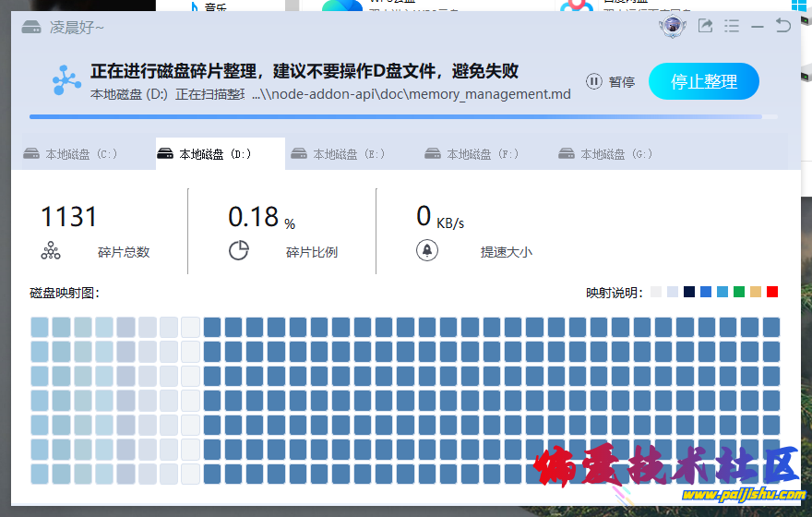812x517 pixels.
Task: Click the user avatar badge icon
Action: pos(673,26)
